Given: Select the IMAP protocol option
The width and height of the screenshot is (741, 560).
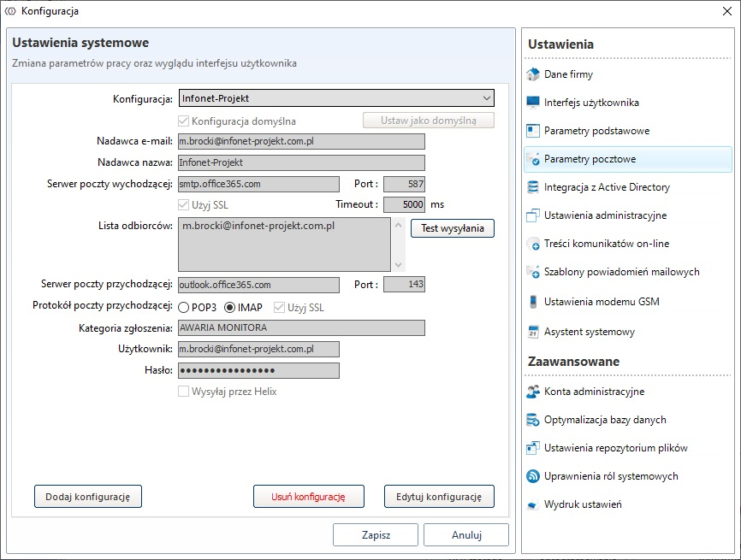Looking at the screenshot, I should (229, 308).
